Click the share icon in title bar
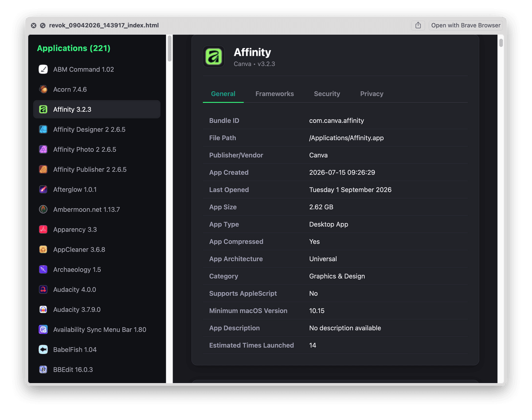Screen dimensions: 532x420 (418, 25)
